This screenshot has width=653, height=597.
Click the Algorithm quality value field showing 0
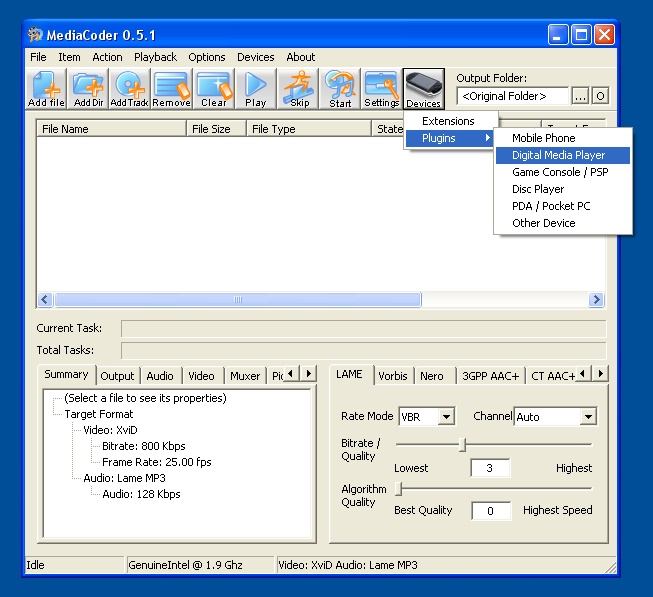pyautogui.click(x=491, y=510)
